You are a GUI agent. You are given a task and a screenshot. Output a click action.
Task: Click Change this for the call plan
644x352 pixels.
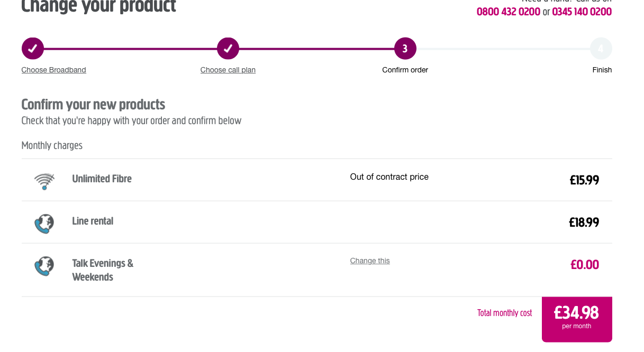click(x=369, y=261)
